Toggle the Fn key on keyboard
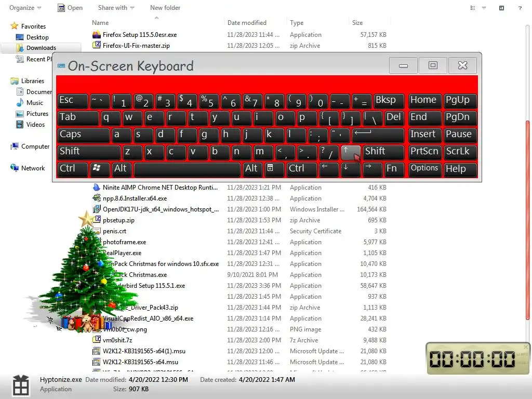 395,169
